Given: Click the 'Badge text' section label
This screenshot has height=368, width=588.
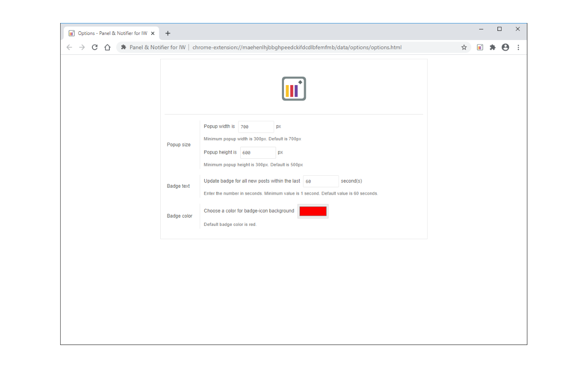Looking at the screenshot, I should pyautogui.click(x=178, y=186).
